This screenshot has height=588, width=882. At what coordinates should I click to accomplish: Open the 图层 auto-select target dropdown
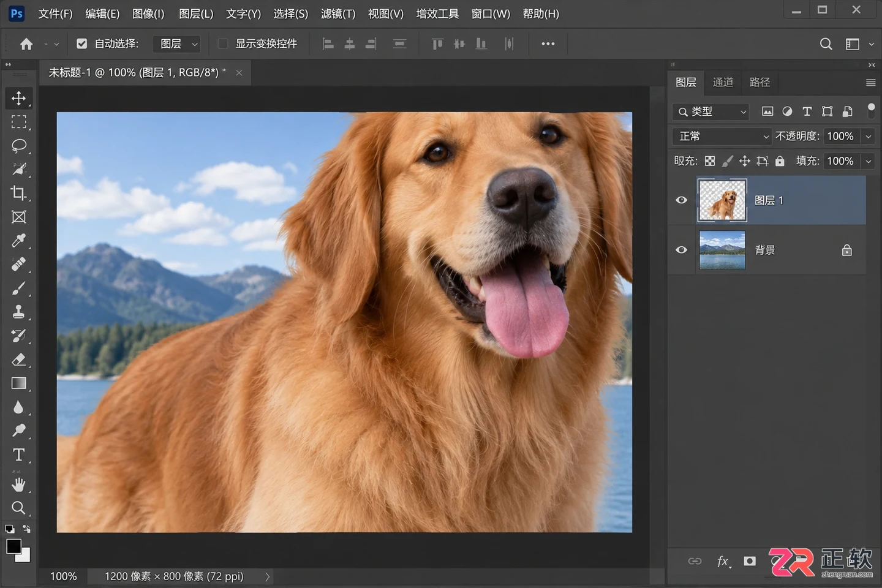(x=177, y=43)
